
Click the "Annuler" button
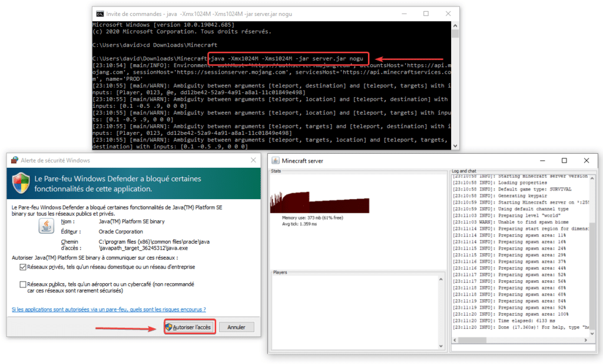pos(236,327)
